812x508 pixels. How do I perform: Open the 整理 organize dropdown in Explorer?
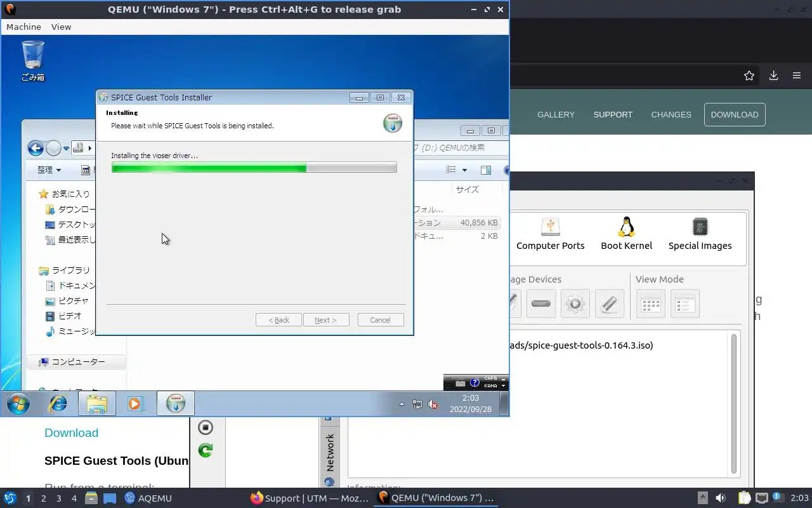point(49,170)
